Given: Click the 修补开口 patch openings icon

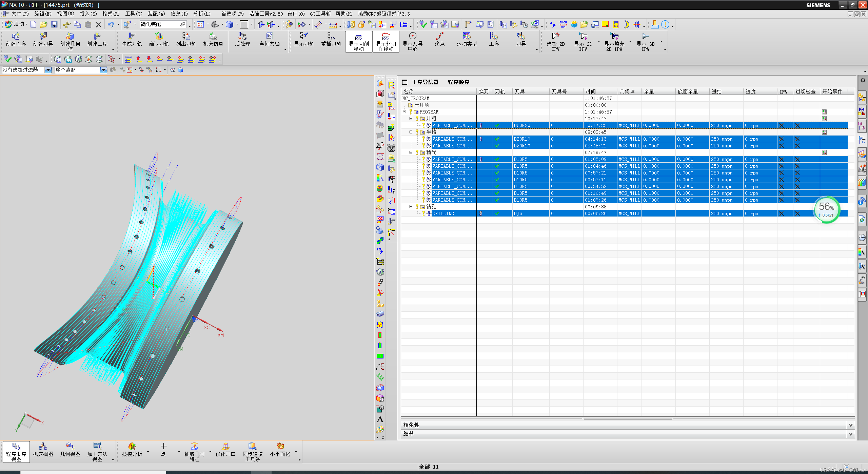Looking at the screenshot, I should tap(225, 450).
